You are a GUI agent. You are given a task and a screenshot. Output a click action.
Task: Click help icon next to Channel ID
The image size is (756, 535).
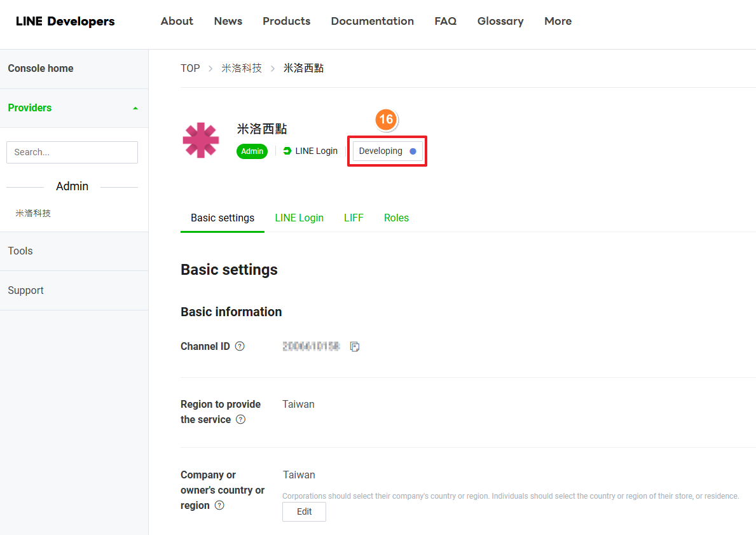coord(240,347)
